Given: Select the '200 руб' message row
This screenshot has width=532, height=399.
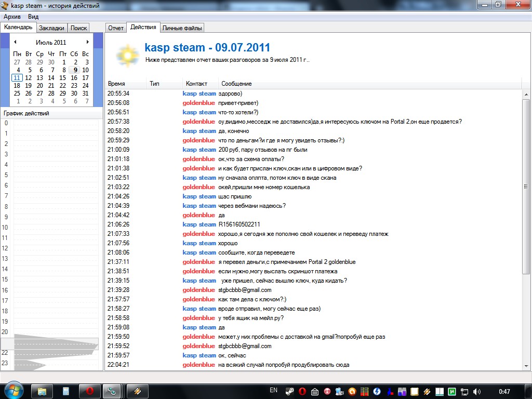Looking at the screenshot, I should [x=314, y=150].
